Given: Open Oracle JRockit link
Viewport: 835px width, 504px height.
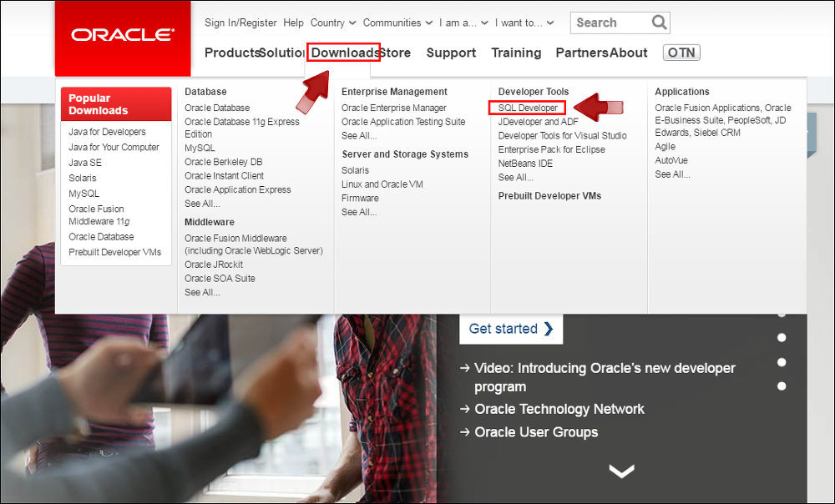Looking at the screenshot, I should point(214,265).
